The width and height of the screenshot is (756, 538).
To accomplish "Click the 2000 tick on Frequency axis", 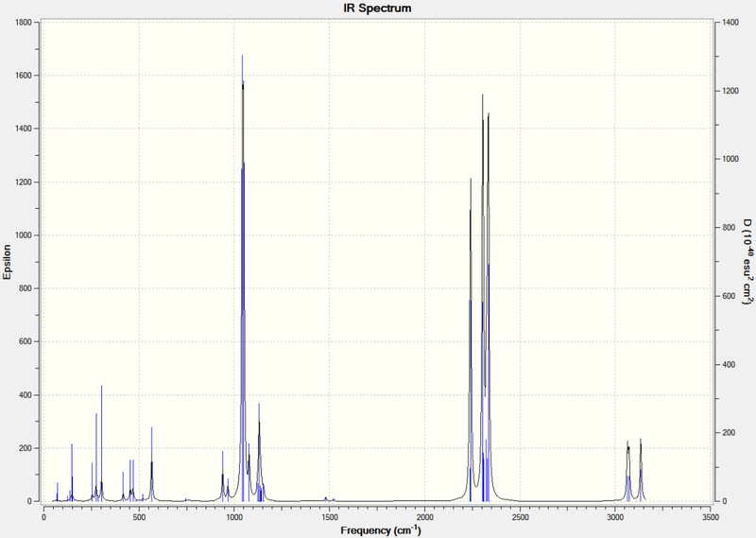I will coord(424,517).
